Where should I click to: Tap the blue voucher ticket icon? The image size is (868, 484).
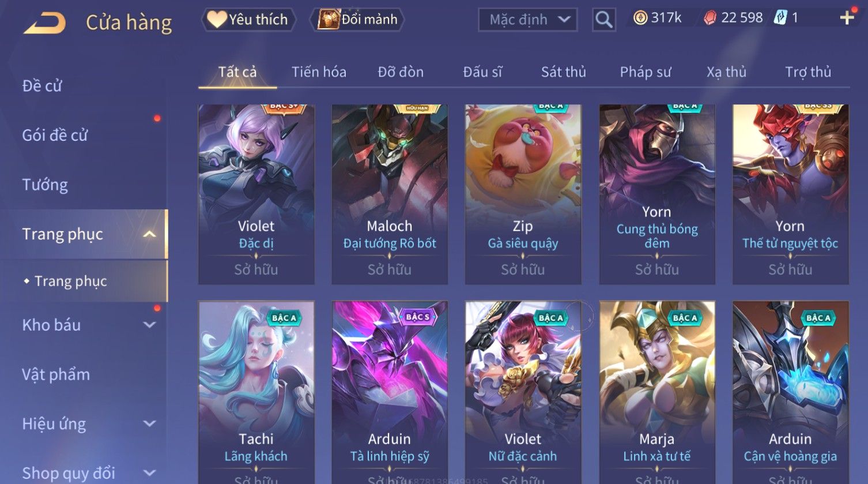coord(780,18)
